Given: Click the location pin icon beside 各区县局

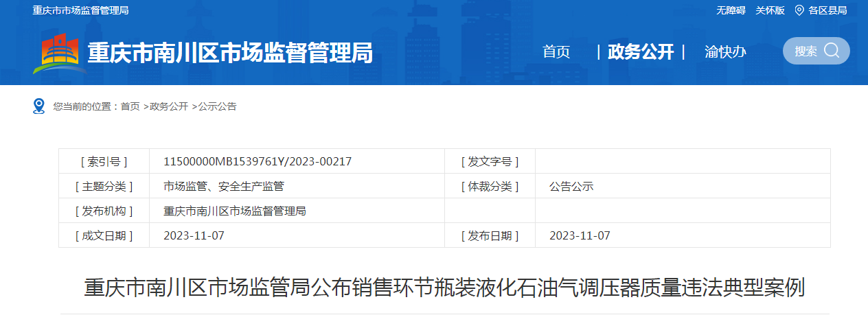Looking at the screenshot, I should tap(799, 10).
